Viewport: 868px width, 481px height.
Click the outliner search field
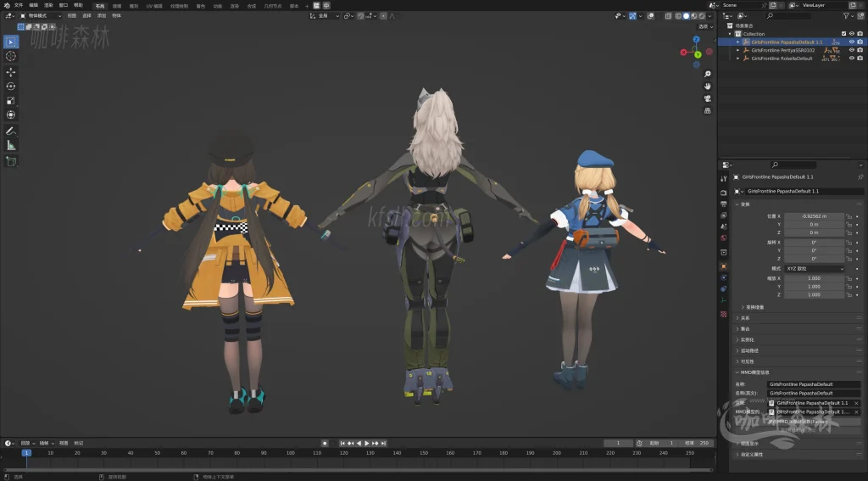(788, 16)
